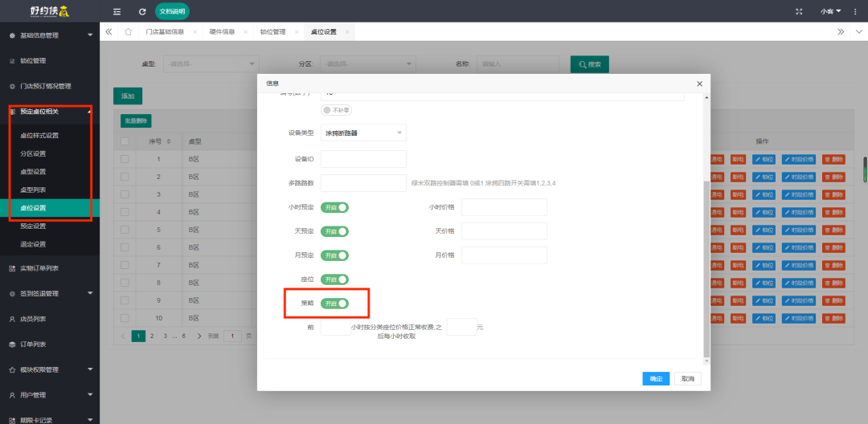
Task: Expand 模块权限管理 in the sidebar
Action: click(x=50, y=369)
